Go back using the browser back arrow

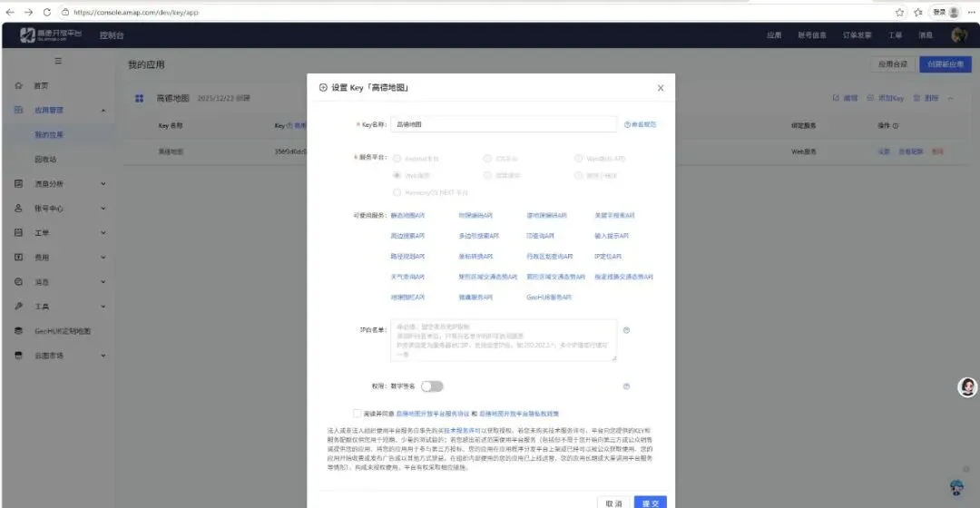tap(10, 12)
